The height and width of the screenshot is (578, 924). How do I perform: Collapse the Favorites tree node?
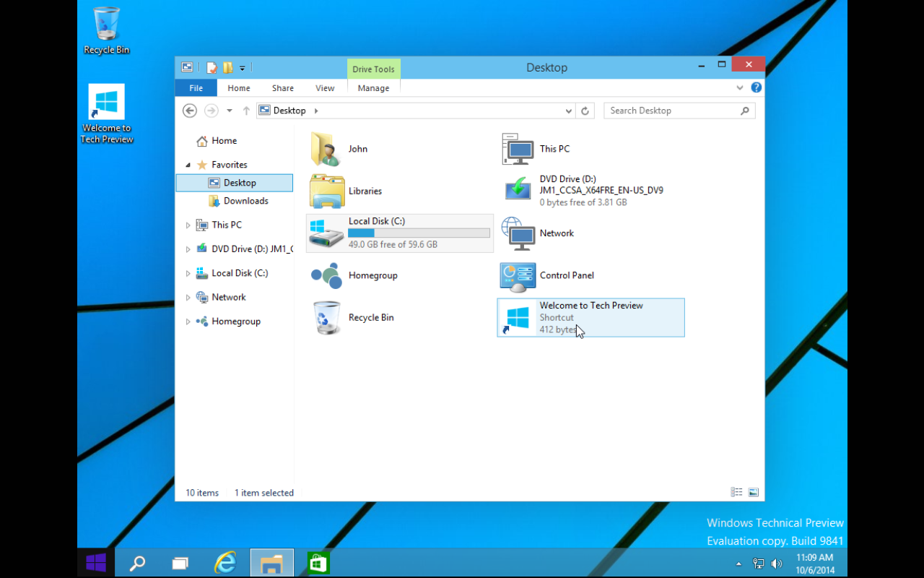click(188, 165)
